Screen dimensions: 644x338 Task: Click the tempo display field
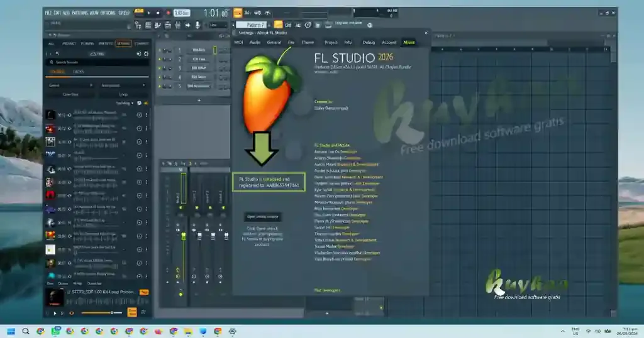[182, 13]
